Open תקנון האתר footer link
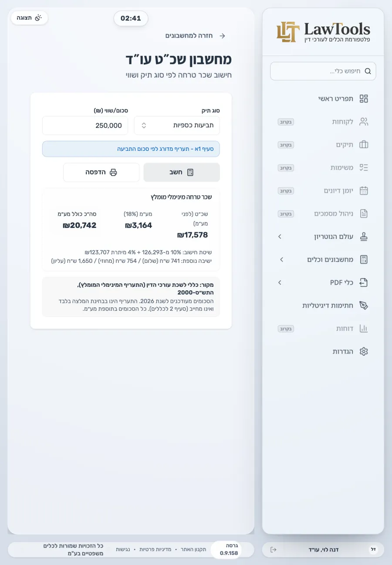 (193, 549)
